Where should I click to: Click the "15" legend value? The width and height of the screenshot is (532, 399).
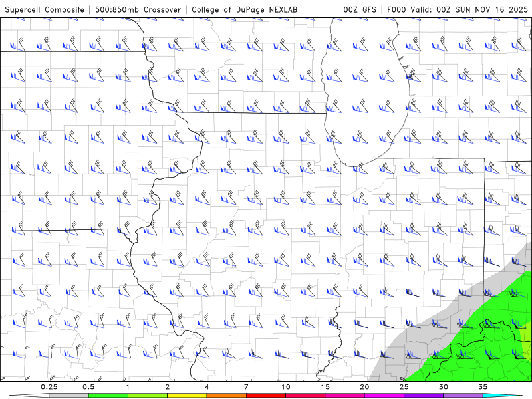325,387
